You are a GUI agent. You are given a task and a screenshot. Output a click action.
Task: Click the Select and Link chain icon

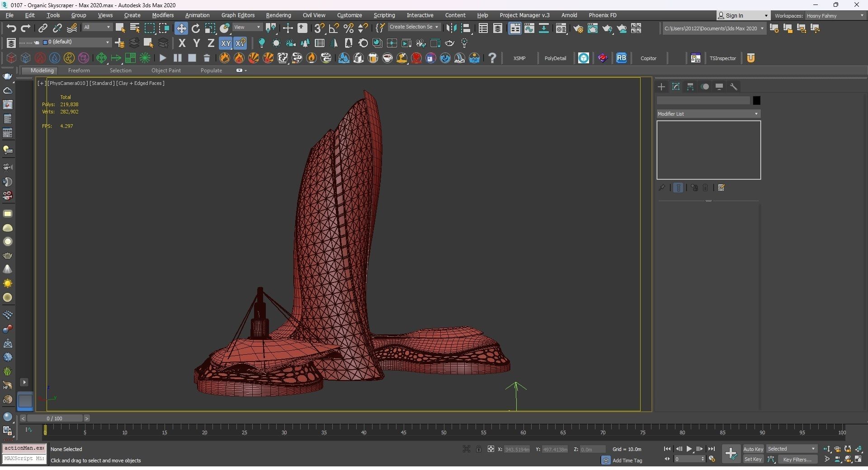(43, 28)
